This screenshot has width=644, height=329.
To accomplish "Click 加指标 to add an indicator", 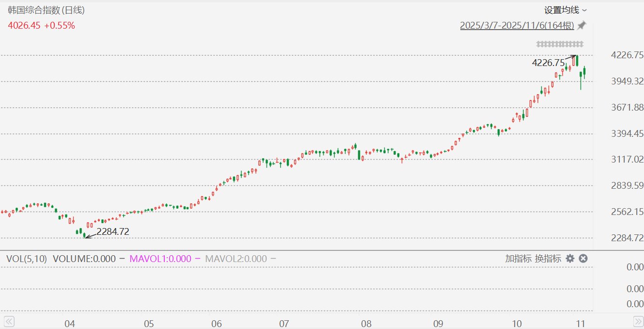I will pyautogui.click(x=518, y=259).
